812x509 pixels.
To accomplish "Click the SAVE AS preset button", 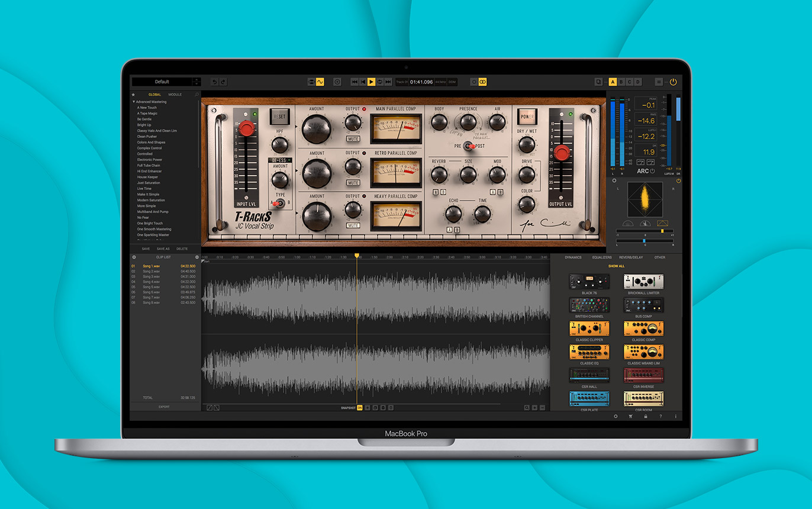I will point(163,249).
